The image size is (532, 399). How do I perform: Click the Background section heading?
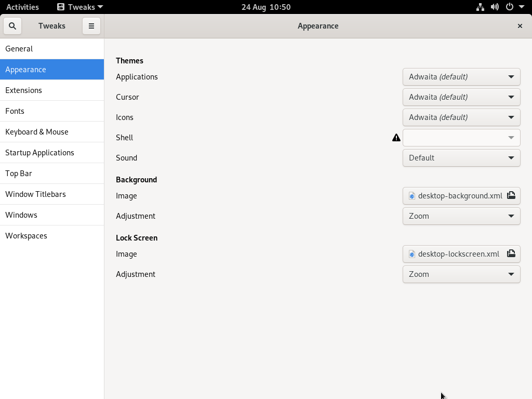coord(137,180)
